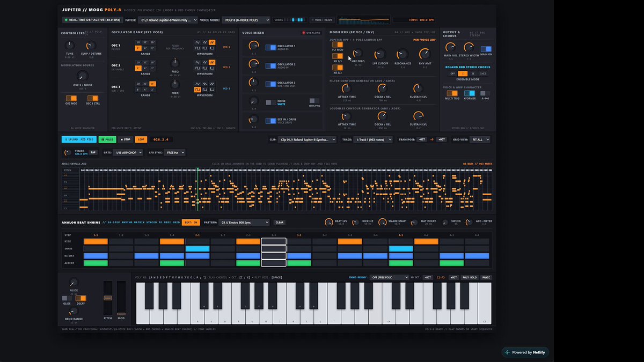The image size is (644, 362).
Task: Open the GATE 1/16 ARP CHOP dropdown
Action: coord(128,152)
